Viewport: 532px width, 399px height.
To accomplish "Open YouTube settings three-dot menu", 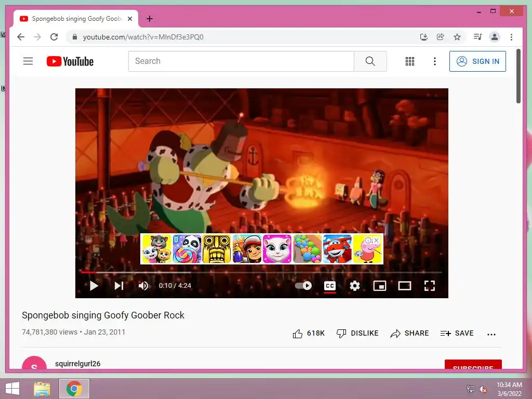I will pos(435,61).
